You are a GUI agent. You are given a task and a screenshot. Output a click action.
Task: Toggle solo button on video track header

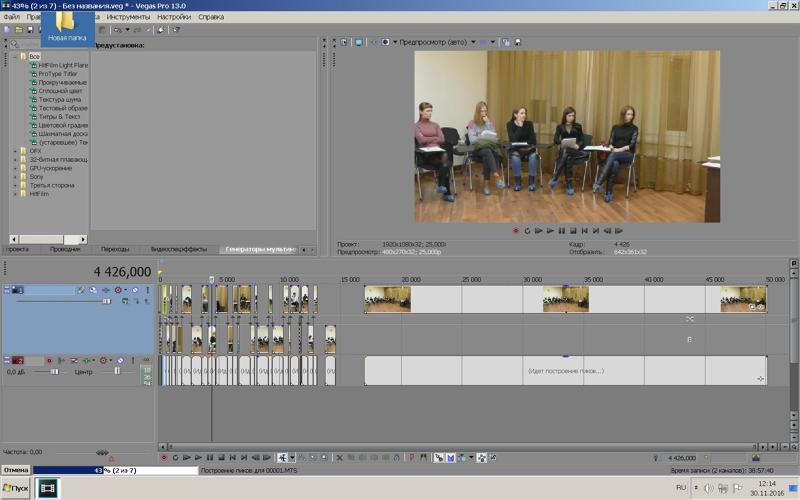click(148, 290)
